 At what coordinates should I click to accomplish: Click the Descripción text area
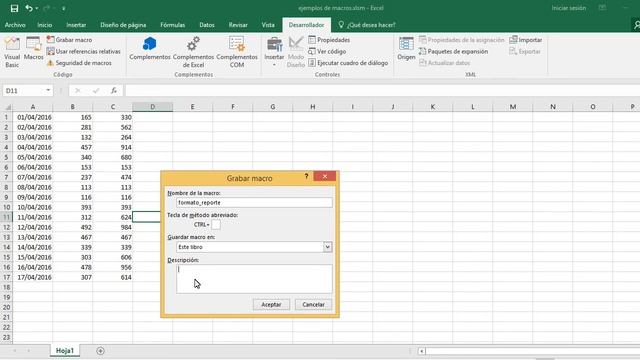(x=254, y=279)
